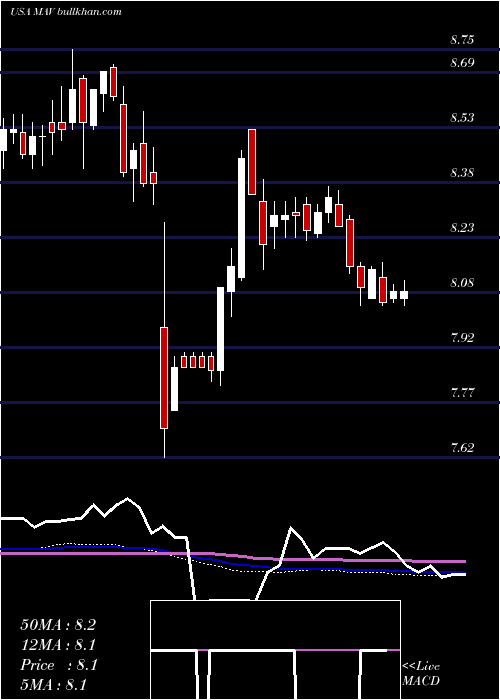Click the 50MA : 8.2 readout
The height and width of the screenshot is (700, 500).
(58, 625)
